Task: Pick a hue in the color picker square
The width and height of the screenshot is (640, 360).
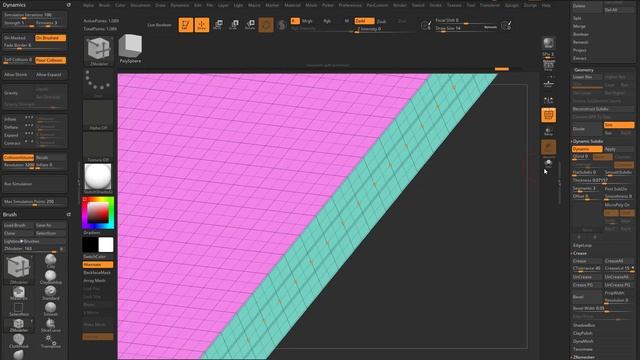Action: pos(98,213)
